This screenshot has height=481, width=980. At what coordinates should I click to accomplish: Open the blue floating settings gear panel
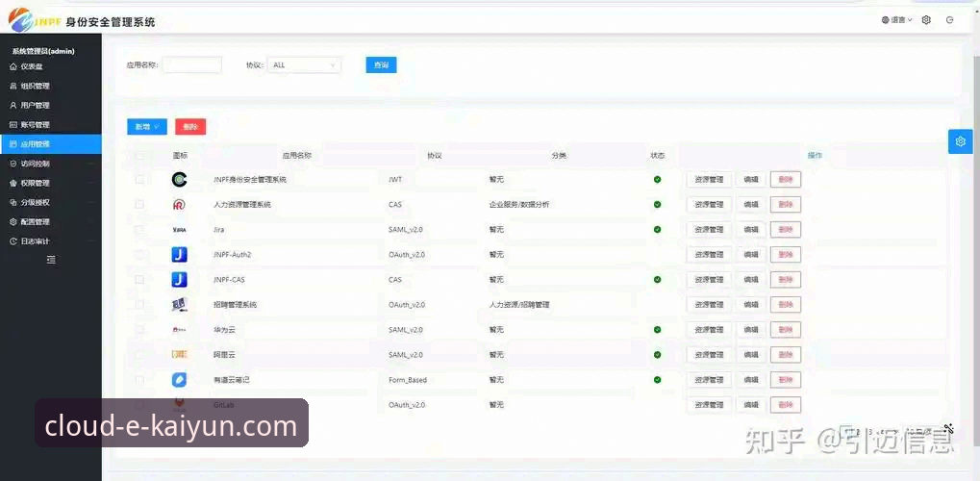[961, 141]
